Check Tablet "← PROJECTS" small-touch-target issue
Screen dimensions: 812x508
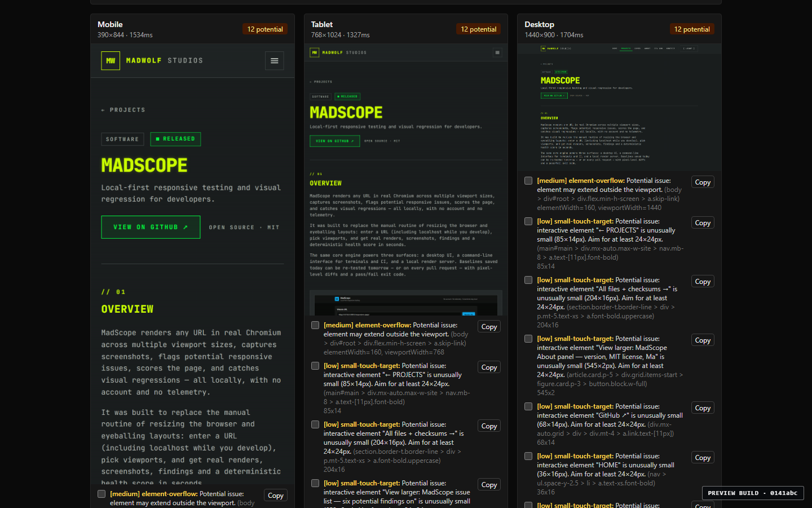click(315, 366)
